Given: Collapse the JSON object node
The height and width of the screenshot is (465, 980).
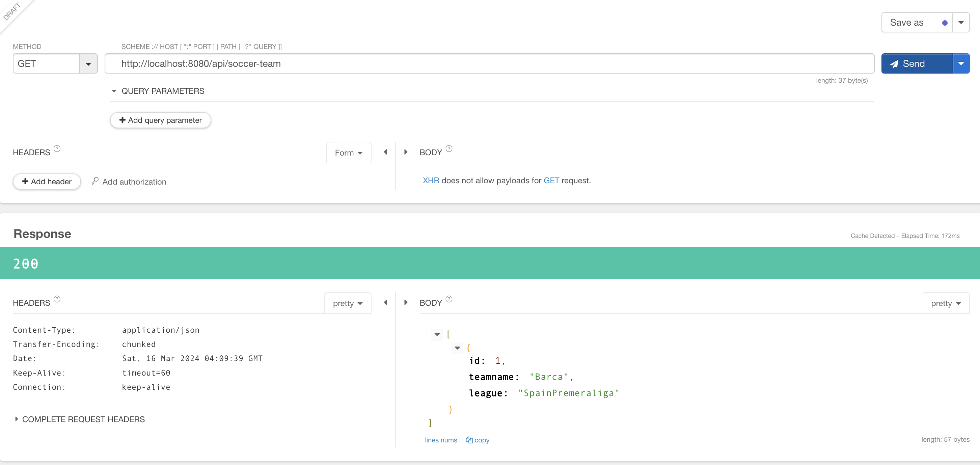Looking at the screenshot, I should [457, 348].
